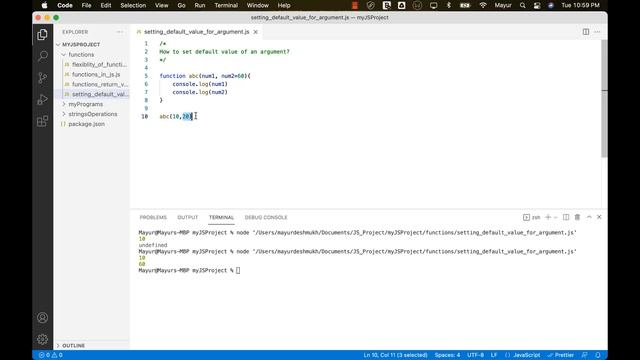The height and width of the screenshot is (360, 640).
Task: Switch to the OUTPUT tab
Action: click(187, 217)
